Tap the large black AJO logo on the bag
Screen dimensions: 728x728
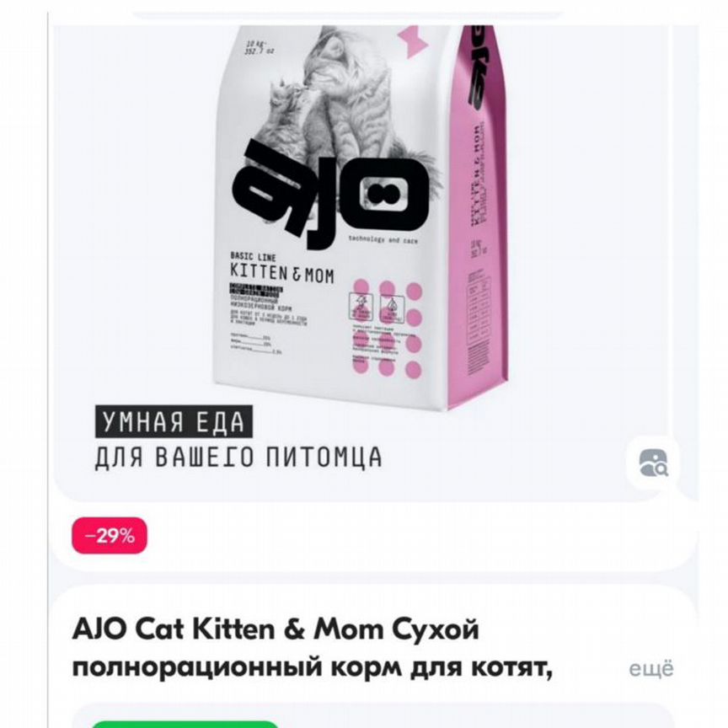tap(329, 195)
